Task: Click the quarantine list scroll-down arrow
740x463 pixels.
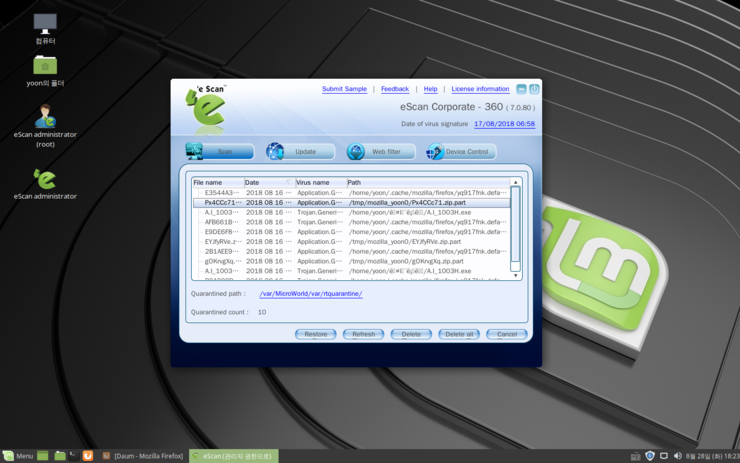Action: tap(515, 276)
